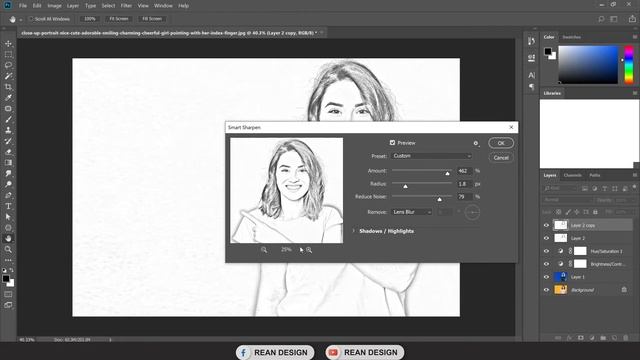The width and height of the screenshot is (640, 360).
Task: Expand Shadows / Highlights section
Action: coord(354,231)
